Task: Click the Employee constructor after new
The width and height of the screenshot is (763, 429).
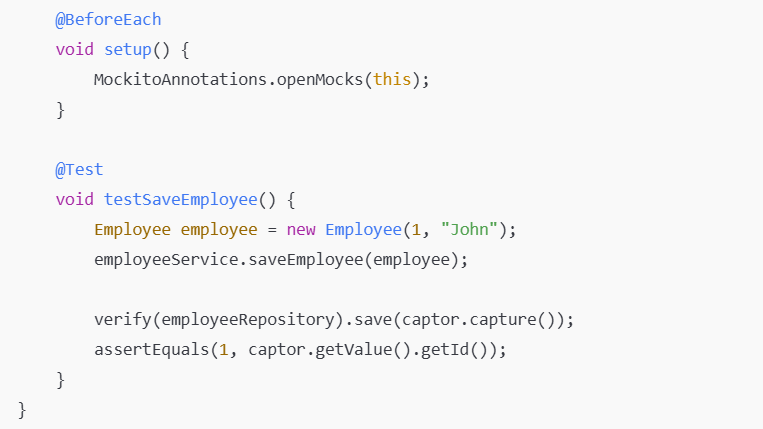Action: pyautogui.click(x=363, y=230)
